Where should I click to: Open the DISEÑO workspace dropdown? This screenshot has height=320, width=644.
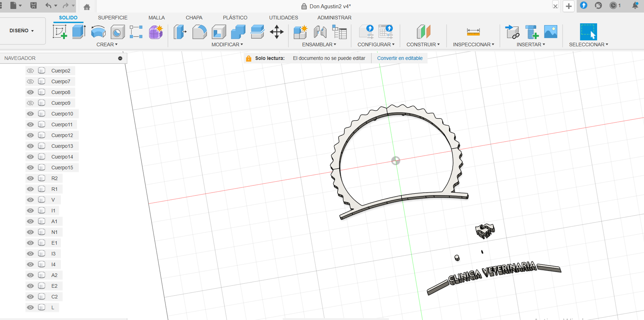coord(22,31)
